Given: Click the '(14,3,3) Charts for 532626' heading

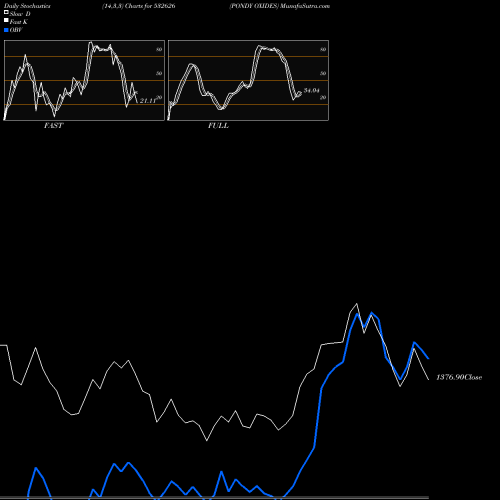Looking at the screenshot, I should coord(139,6).
